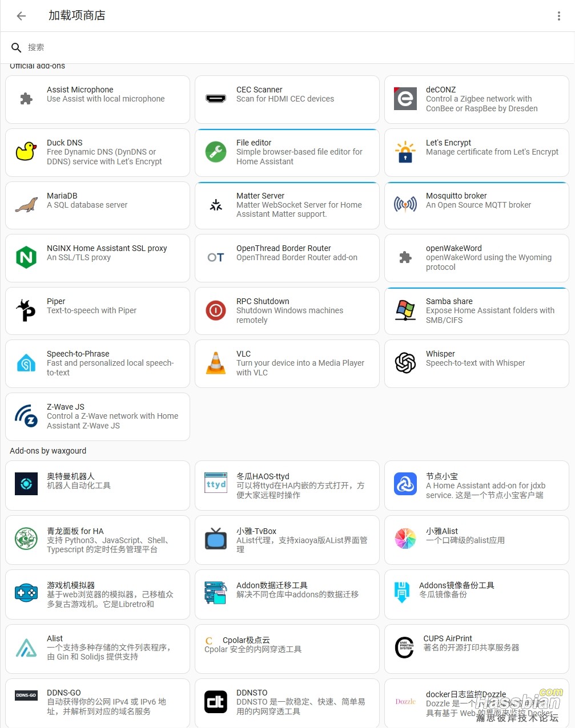
Task: Click the text "An Open Source MQTT broker"
Action: 479,205
